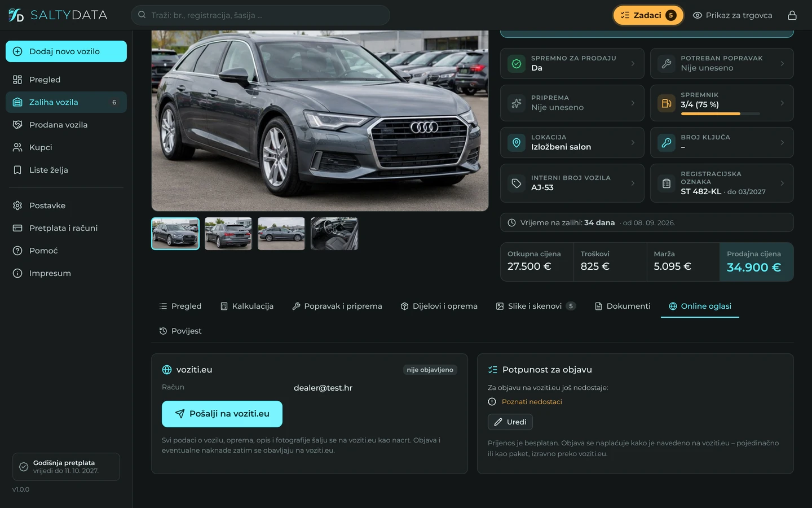Expand the Spremno za prodaju card chevron
This screenshot has height=508, width=812.
click(633, 64)
